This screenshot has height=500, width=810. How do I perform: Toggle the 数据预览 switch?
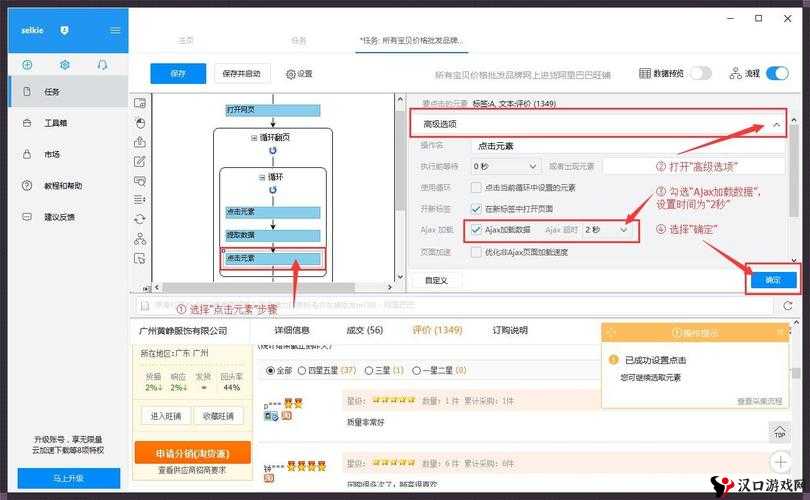pos(701,73)
